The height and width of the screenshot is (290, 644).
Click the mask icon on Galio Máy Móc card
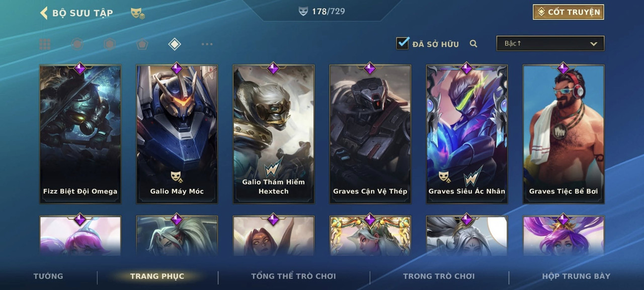click(x=176, y=176)
